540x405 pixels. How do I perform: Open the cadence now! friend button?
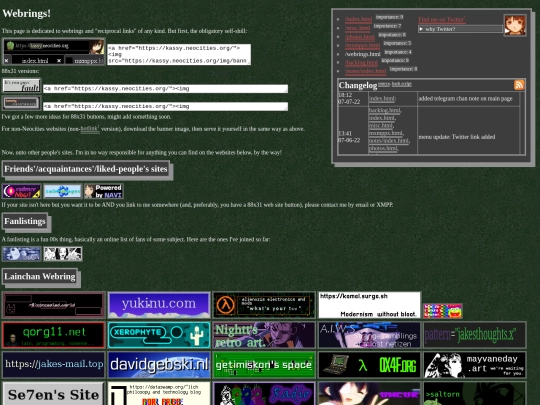(21, 191)
